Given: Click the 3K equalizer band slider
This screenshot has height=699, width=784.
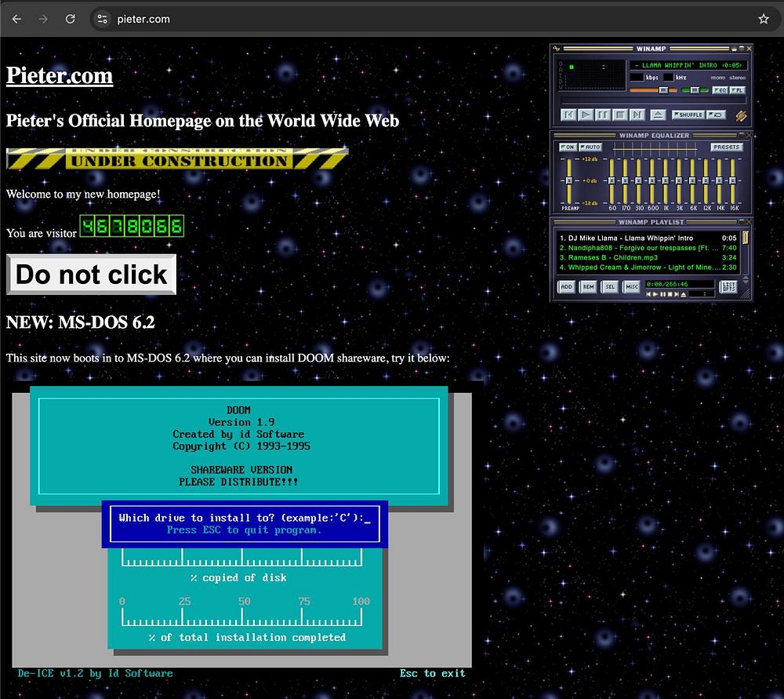Looking at the screenshot, I should click(679, 180).
